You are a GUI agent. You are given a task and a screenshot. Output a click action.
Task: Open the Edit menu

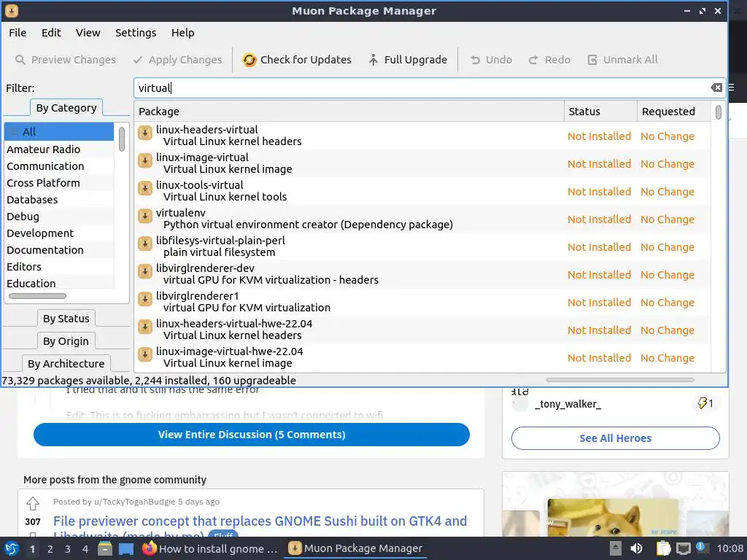pos(51,33)
